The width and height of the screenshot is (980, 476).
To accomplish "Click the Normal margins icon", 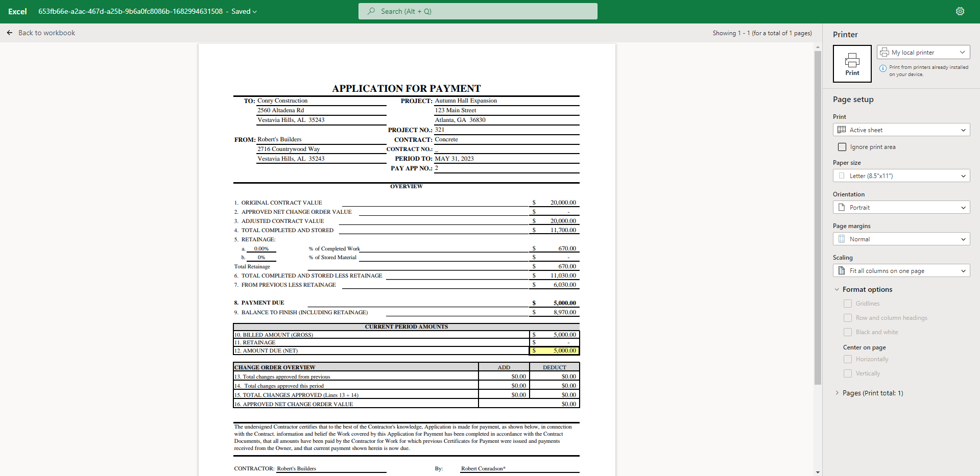I will [842, 239].
